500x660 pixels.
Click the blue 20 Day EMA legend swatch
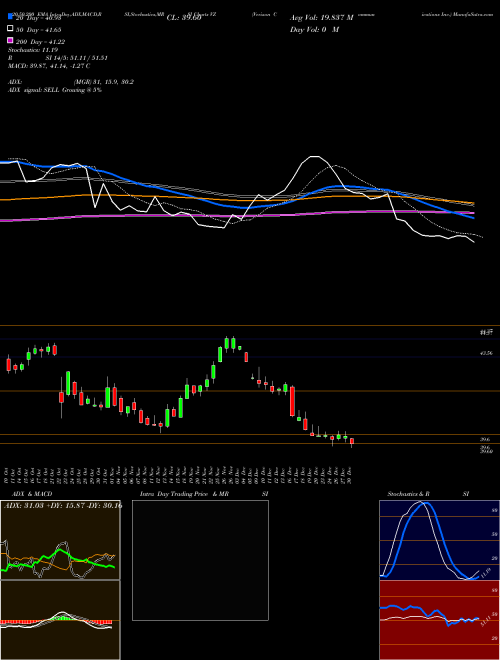(x=10, y=16)
